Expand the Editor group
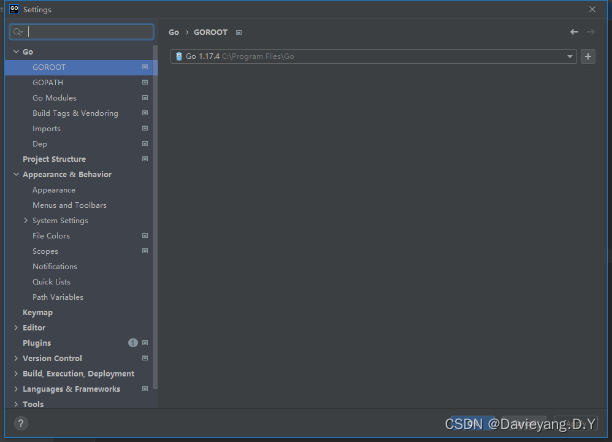 click(16, 328)
